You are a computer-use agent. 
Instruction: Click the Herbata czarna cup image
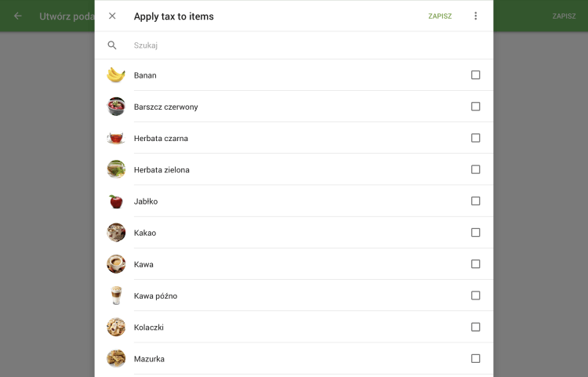pos(116,138)
